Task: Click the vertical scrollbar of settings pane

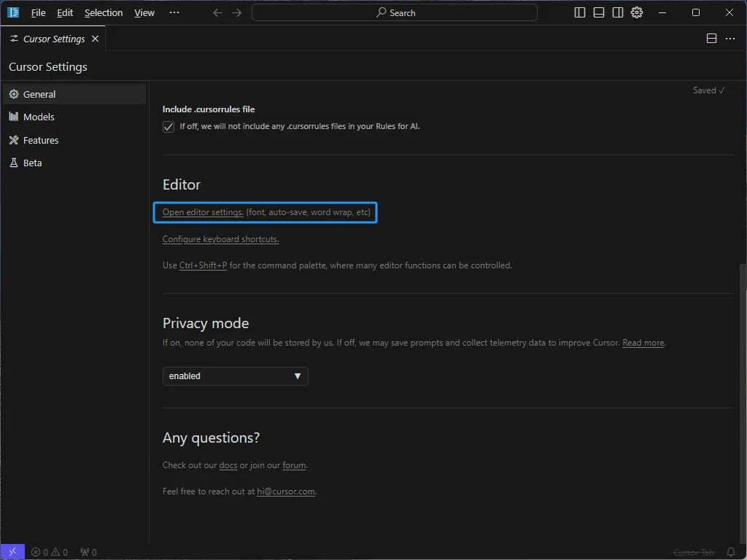Action: tap(743, 404)
